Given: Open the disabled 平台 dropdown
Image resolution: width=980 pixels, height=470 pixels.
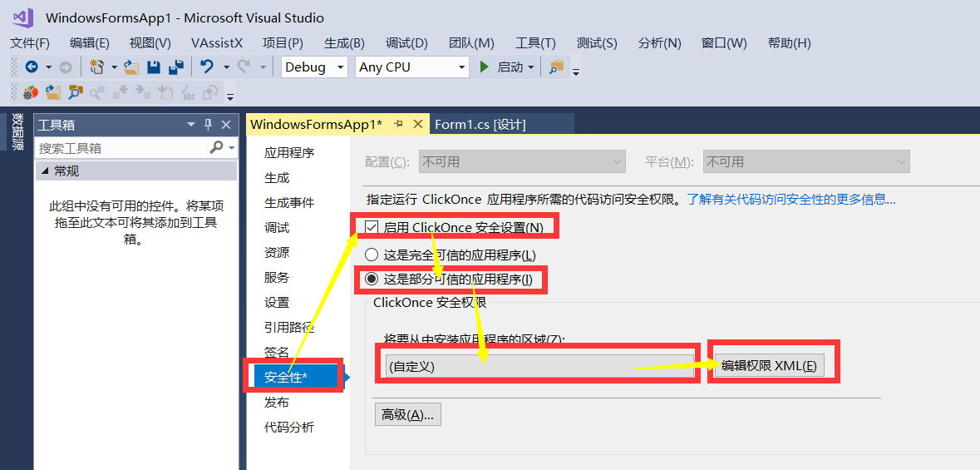Looking at the screenshot, I should (806, 162).
